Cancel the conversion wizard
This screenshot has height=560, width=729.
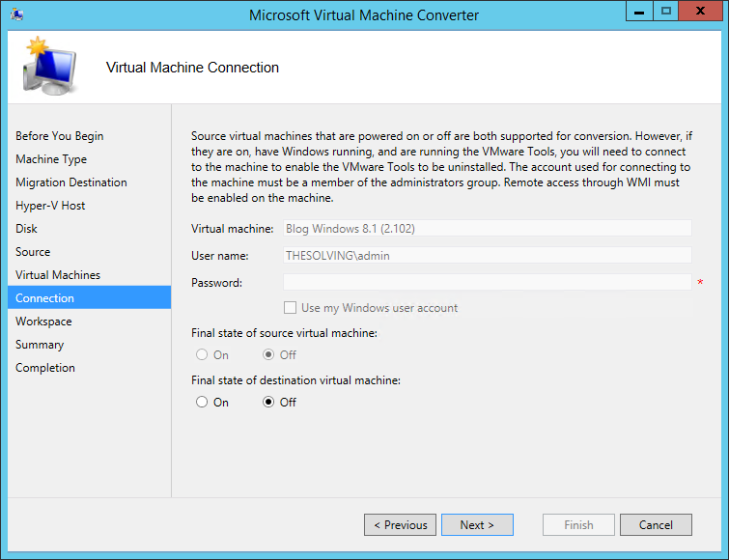point(656,524)
